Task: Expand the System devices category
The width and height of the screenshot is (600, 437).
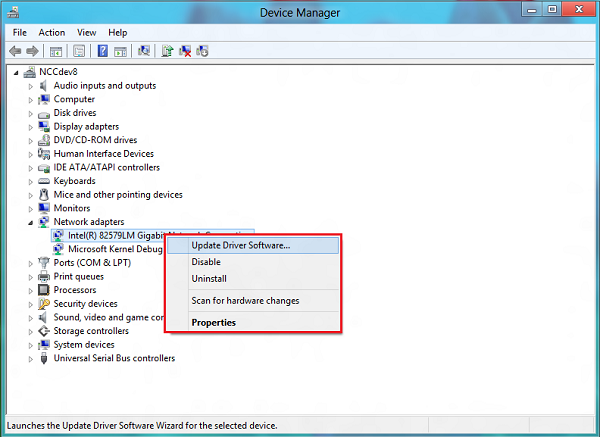Action: [x=31, y=345]
